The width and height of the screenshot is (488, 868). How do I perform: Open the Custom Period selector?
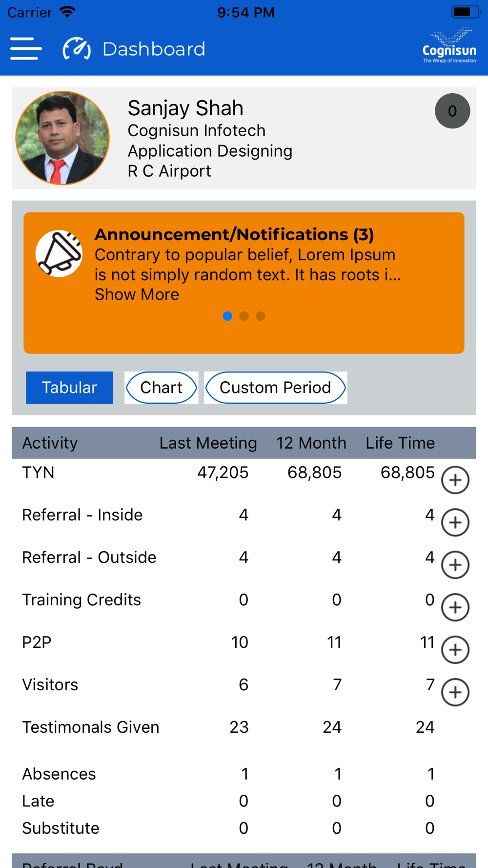point(276,388)
